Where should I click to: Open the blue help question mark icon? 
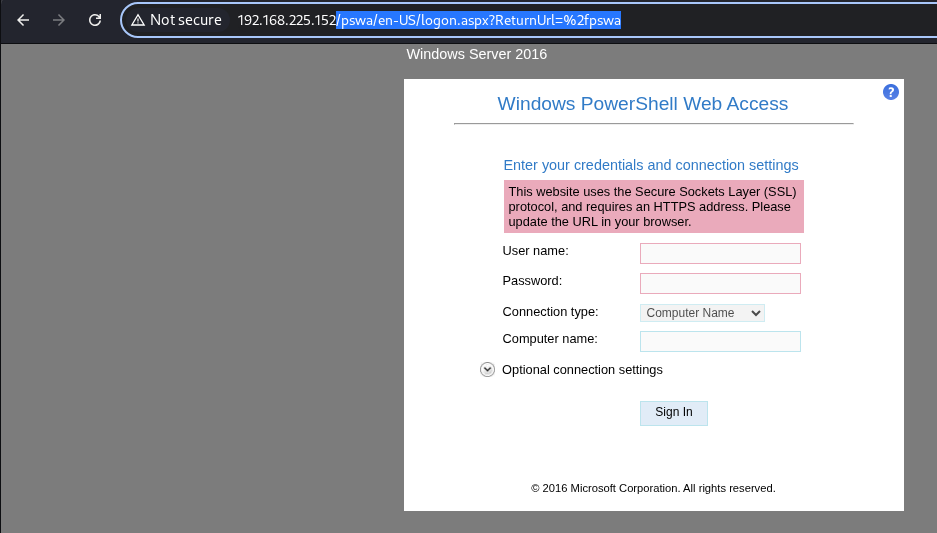click(x=890, y=92)
